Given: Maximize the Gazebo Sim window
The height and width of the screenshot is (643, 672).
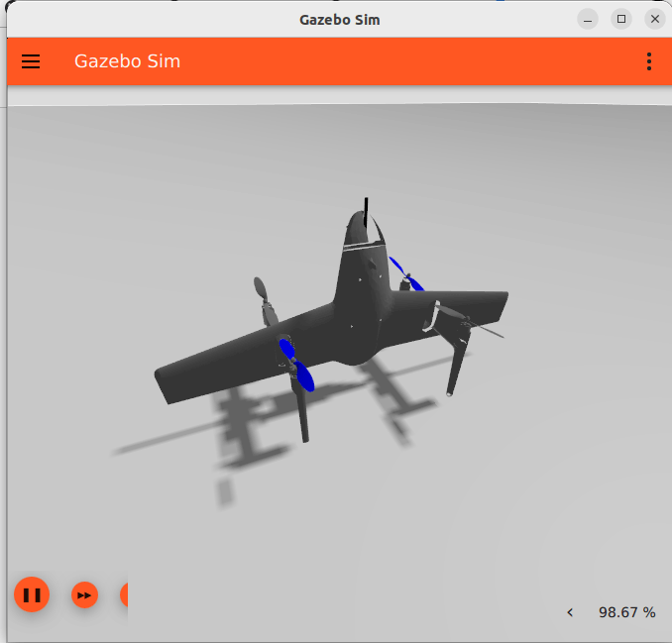Looking at the screenshot, I should (x=621, y=19).
